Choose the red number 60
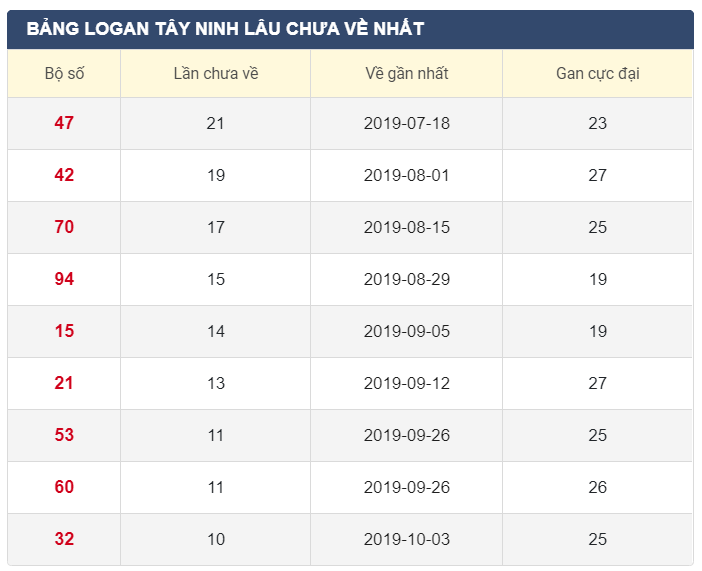 pos(64,487)
